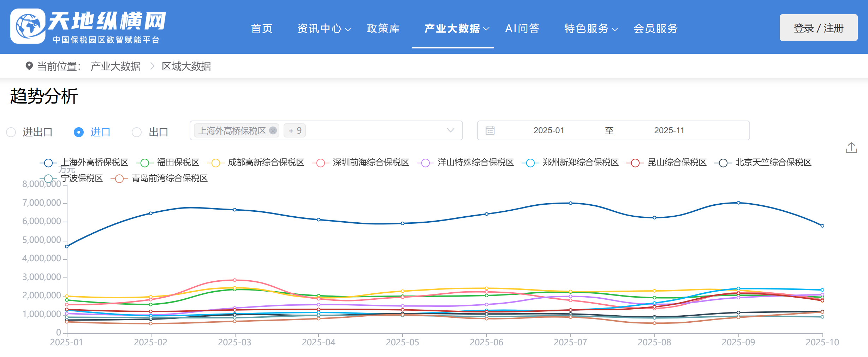Viewport: 868px width, 357px height.
Task: Click 产业大数据 breadcrumb link
Action: (x=115, y=66)
